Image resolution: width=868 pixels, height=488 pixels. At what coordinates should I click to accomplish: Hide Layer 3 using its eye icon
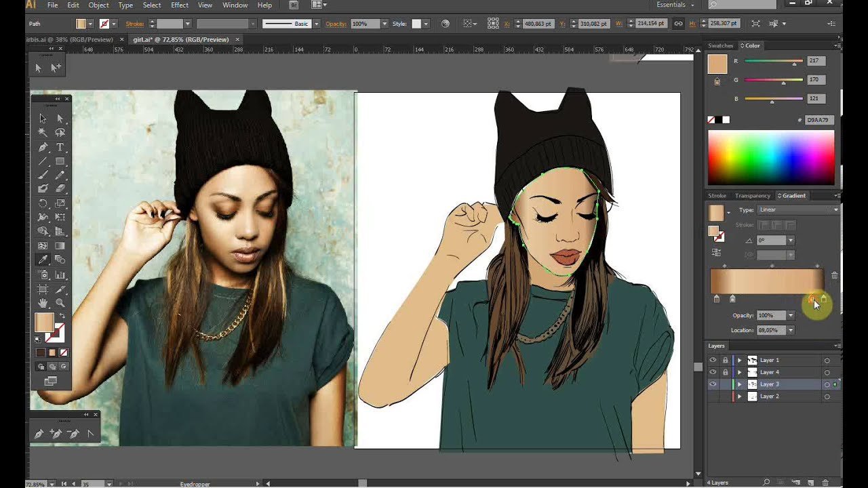tap(712, 384)
